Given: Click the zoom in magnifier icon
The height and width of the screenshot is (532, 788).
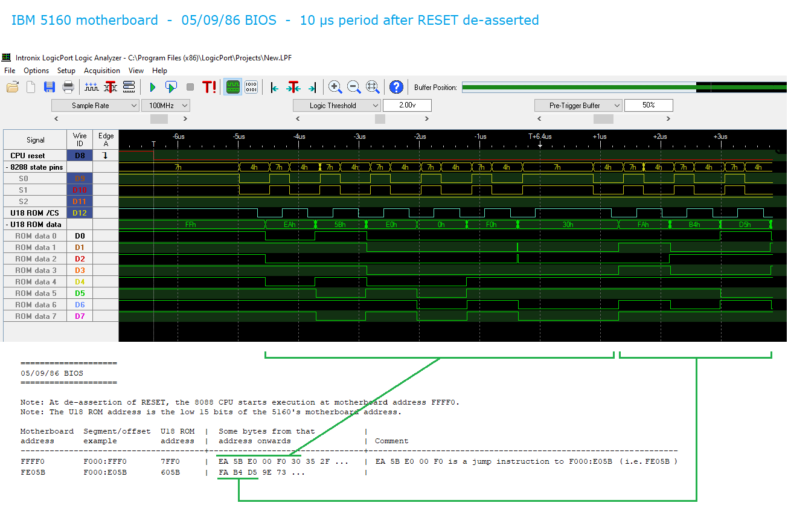Looking at the screenshot, I should click(x=335, y=87).
